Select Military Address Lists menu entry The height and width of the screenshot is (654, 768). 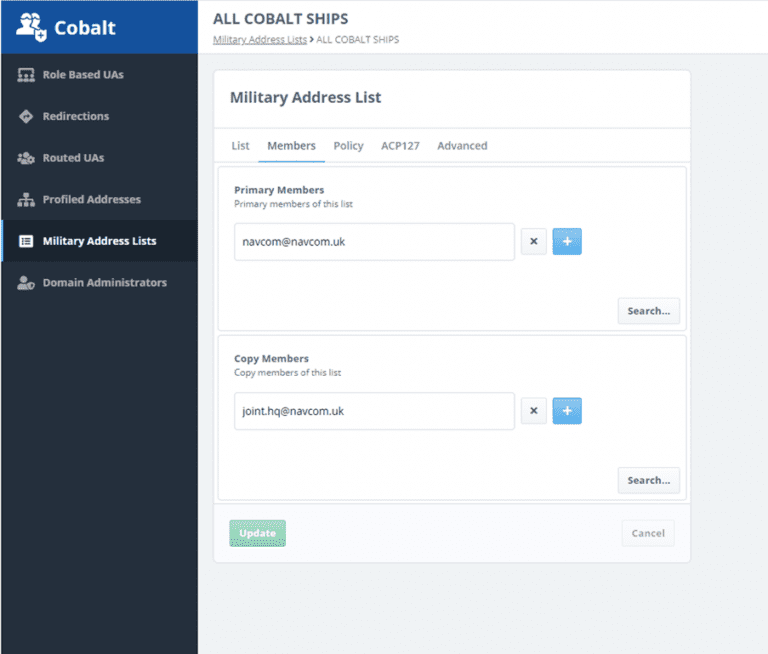click(100, 241)
